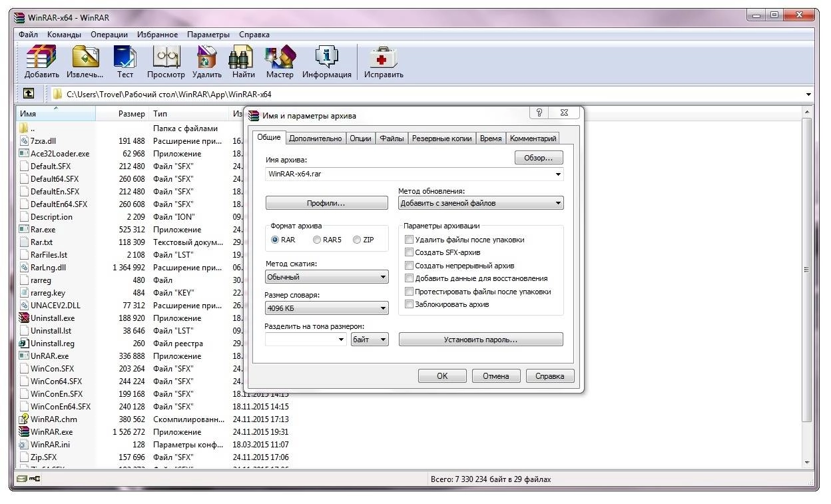Screen dimensions: 831x504
Task: Show the Информация toolbar icon
Action: [x=326, y=57]
